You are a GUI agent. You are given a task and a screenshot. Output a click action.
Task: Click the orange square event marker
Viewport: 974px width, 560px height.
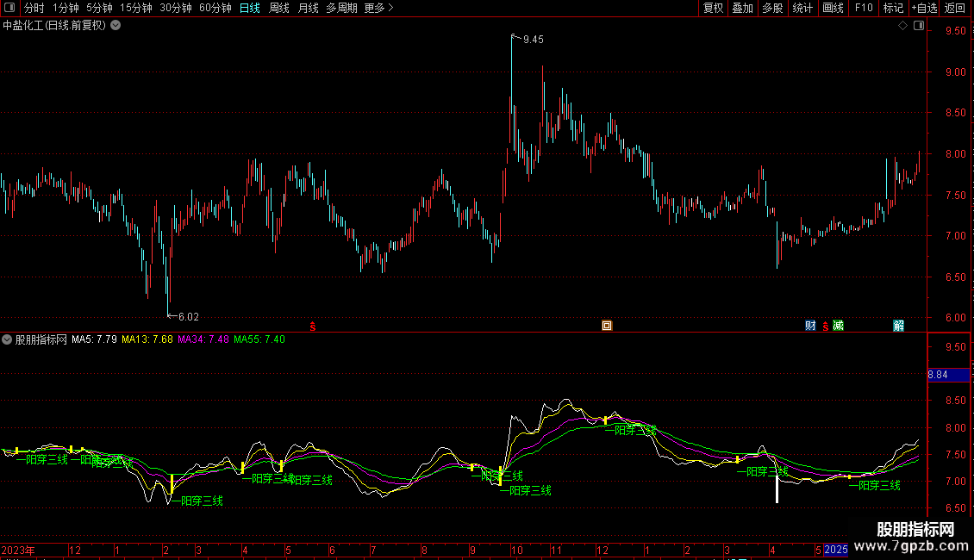tap(607, 326)
